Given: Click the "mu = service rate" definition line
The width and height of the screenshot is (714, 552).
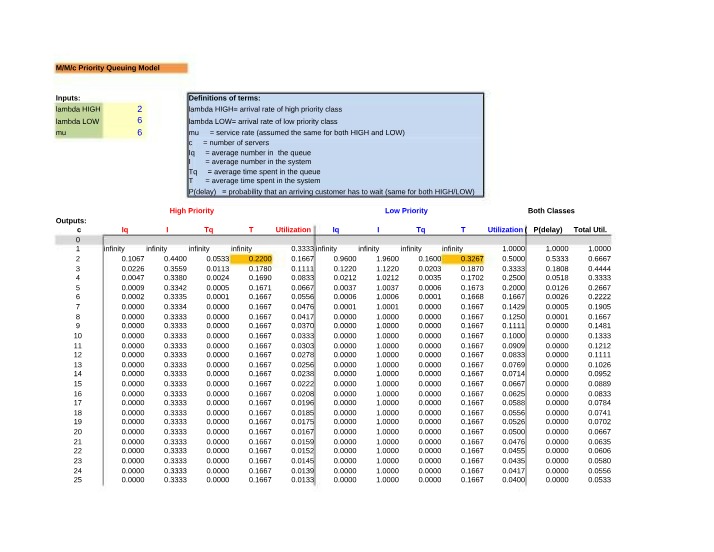Looking at the screenshot, I should coord(296,133).
